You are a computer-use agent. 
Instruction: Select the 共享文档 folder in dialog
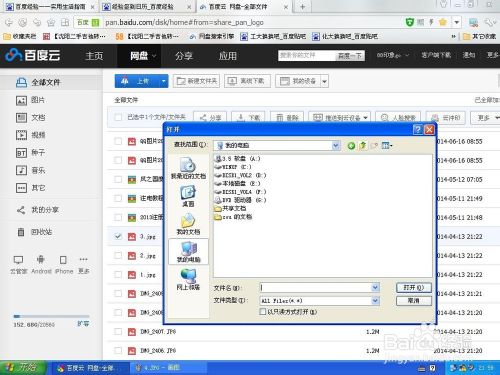(x=230, y=209)
